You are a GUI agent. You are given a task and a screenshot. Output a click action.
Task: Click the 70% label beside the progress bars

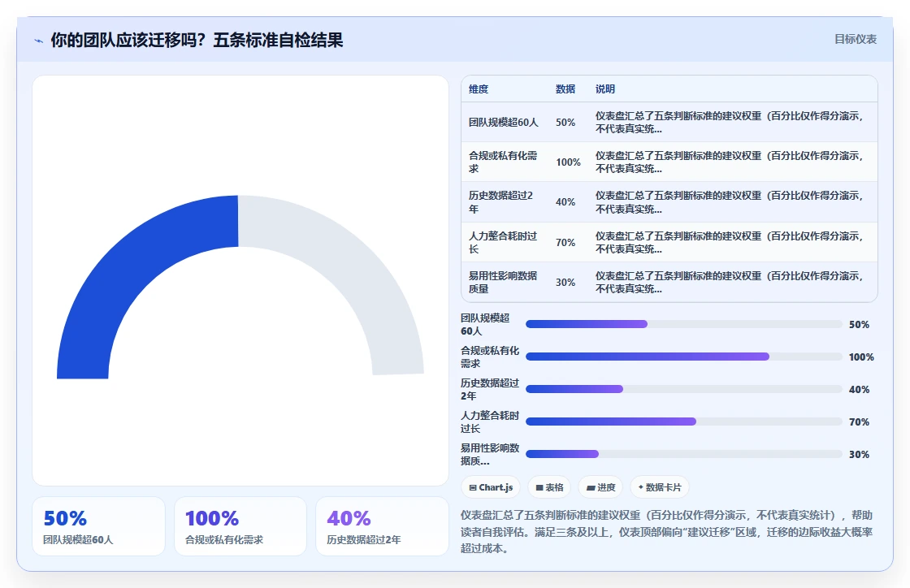[859, 422]
